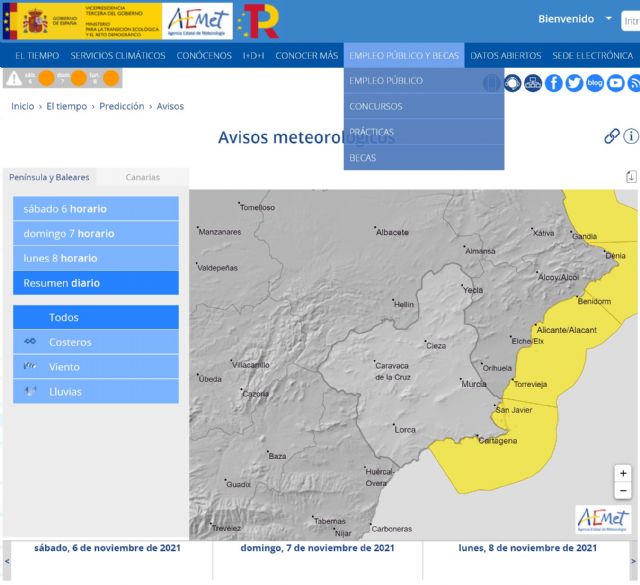The image size is (640, 585).
Task: Click the lifebuoy help icon in the header
Action: click(512, 83)
